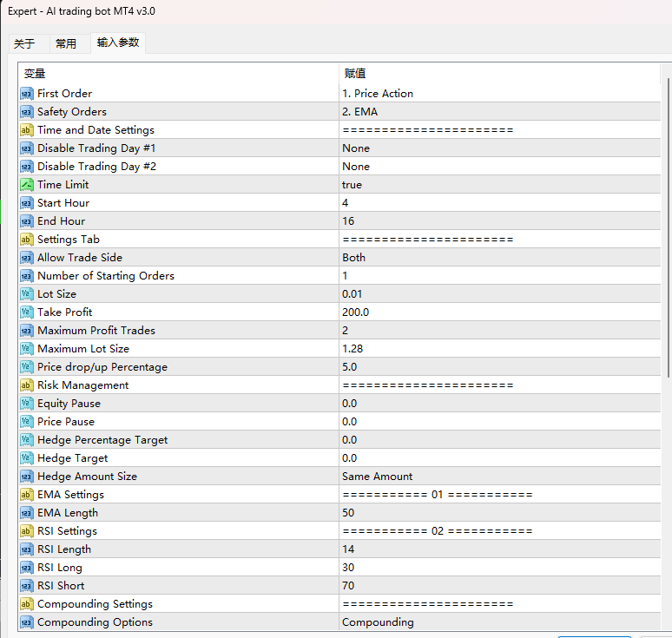Open the Disable Trading Day #2 None value
Image resolution: width=672 pixels, height=638 pixels.
pyautogui.click(x=500, y=167)
